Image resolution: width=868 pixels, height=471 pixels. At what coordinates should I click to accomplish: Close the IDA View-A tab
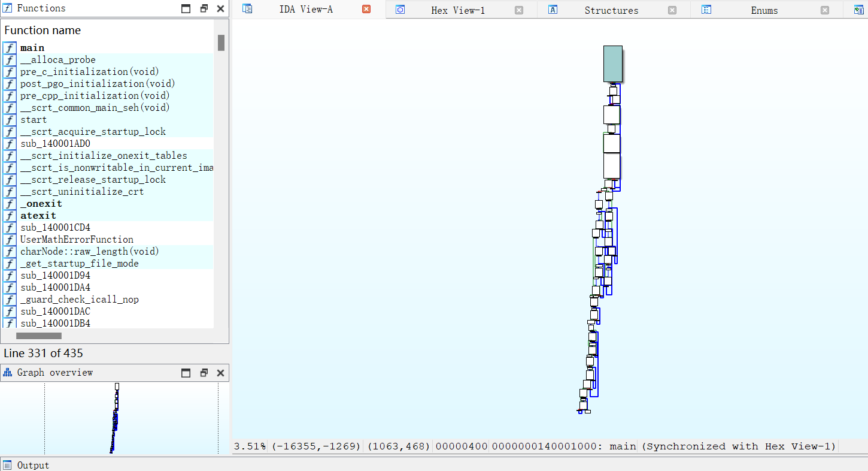click(366, 9)
